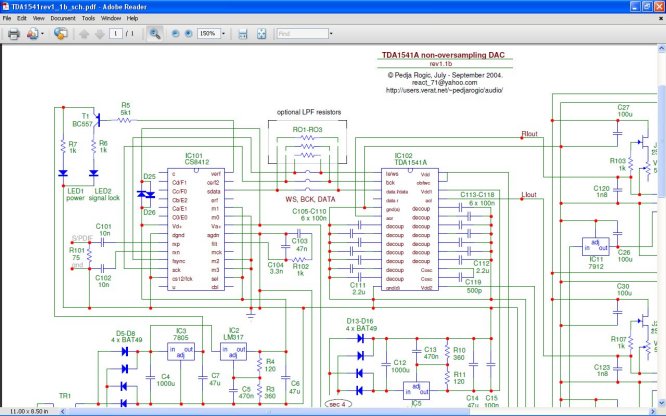
Task: Click the email/send document icon
Action: click(x=32, y=34)
